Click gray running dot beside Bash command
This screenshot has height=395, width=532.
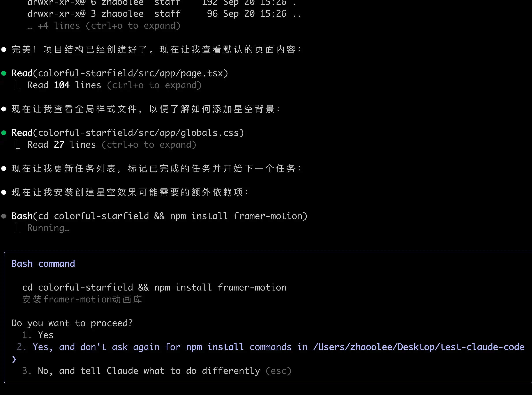click(x=4, y=216)
